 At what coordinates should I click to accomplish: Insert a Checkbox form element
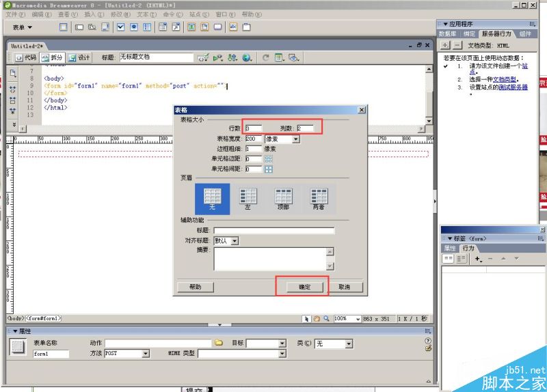point(121,27)
